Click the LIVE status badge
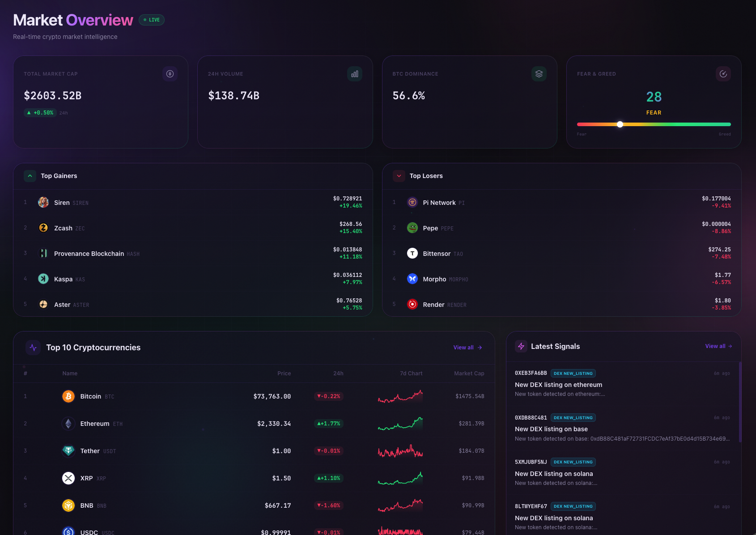The height and width of the screenshot is (535, 756). [151, 20]
